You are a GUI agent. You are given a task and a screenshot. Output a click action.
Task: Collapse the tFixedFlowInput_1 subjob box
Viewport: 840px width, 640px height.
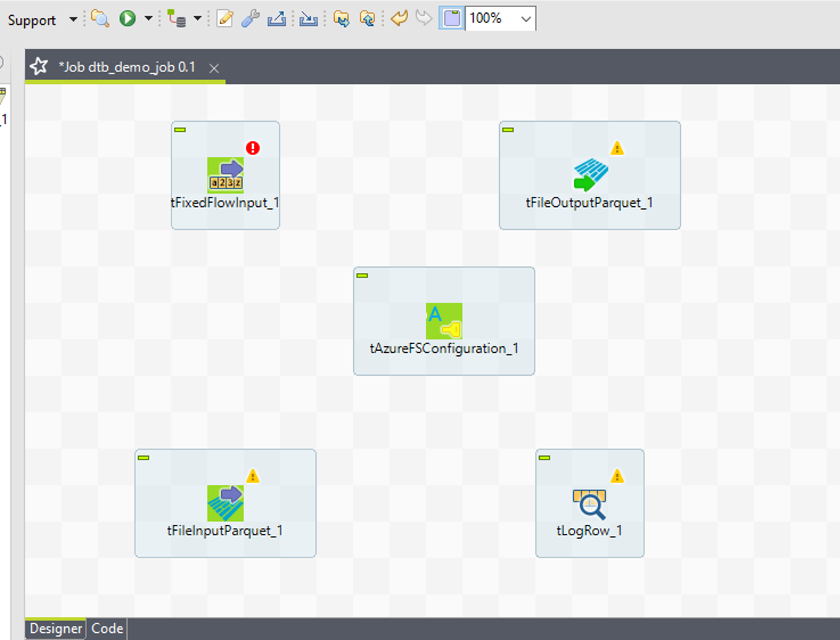[x=181, y=130]
